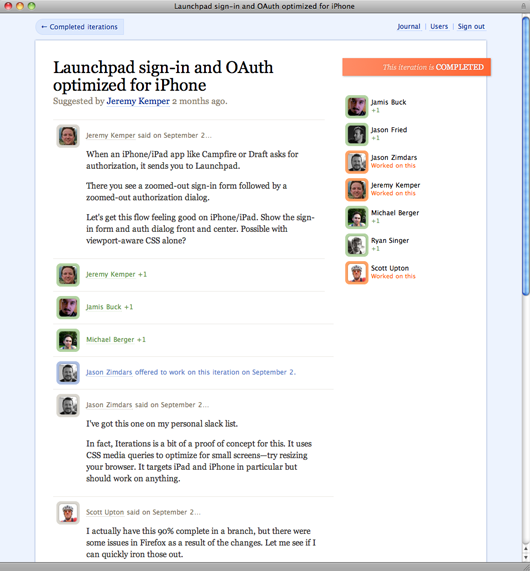Click Michael Berger avatar in sidebar
This screenshot has height=571, width=530.
pyautogui.click(x=357, y=217)
